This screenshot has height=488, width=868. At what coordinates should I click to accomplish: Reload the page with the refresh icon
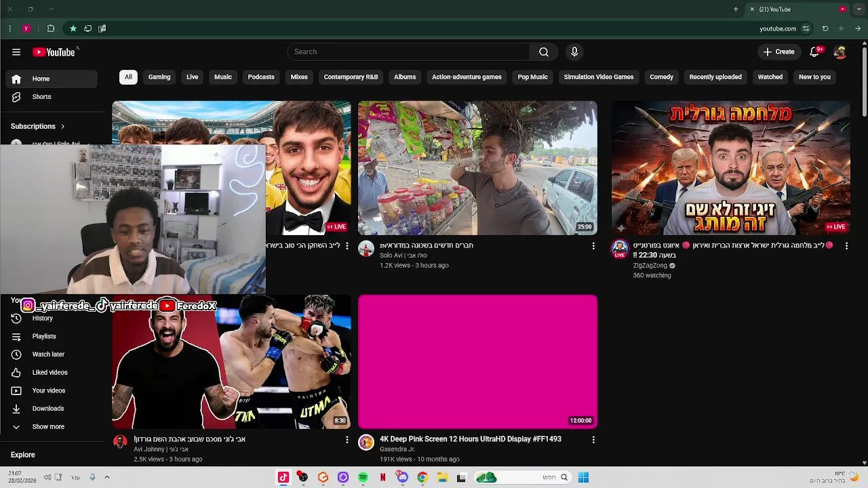825,28
